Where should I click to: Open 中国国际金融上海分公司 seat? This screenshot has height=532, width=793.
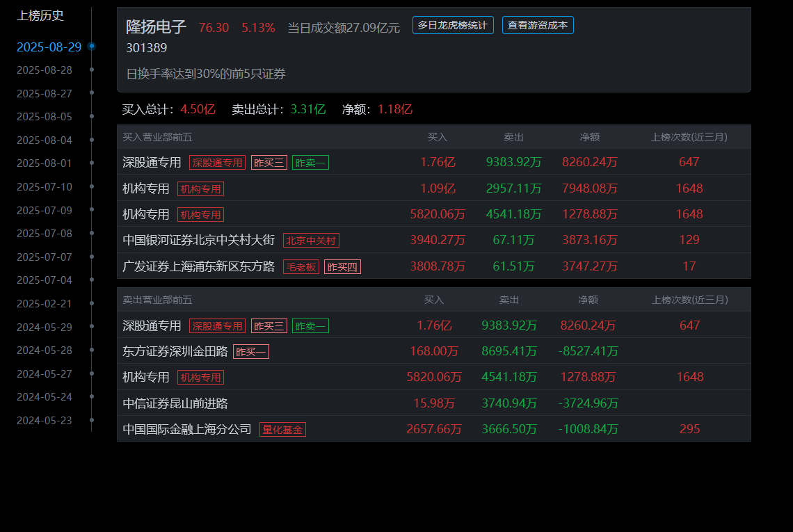pyautogui.click(x=187, y=429)
